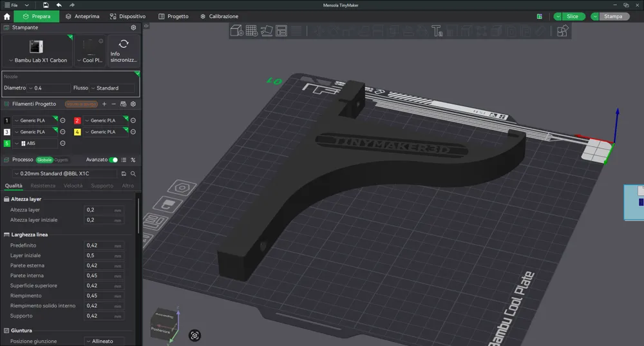Click the Parete interna width field
Screen dimensions: 644x346
point(104,276)
